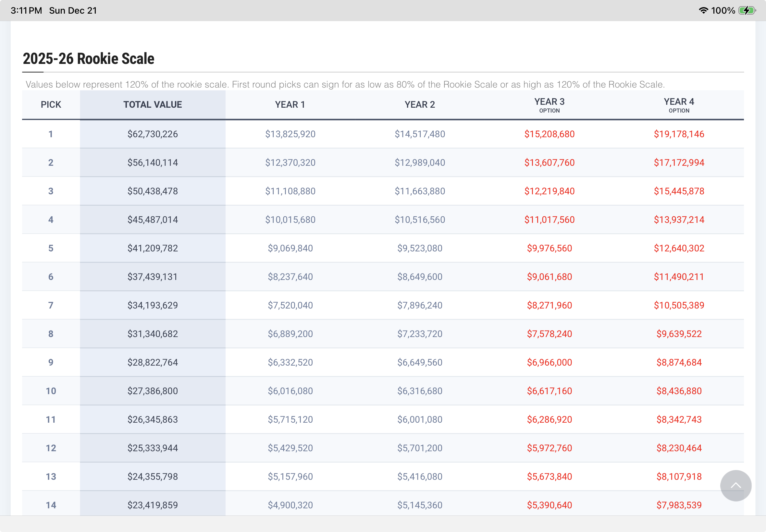
Task: Select pick 5 Year 1 salary $9,069,840
Action: (290, 248)
